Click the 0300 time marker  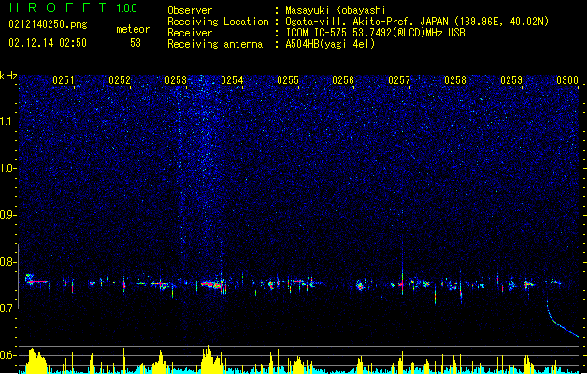pyautogui.click(x=567, y=80)
